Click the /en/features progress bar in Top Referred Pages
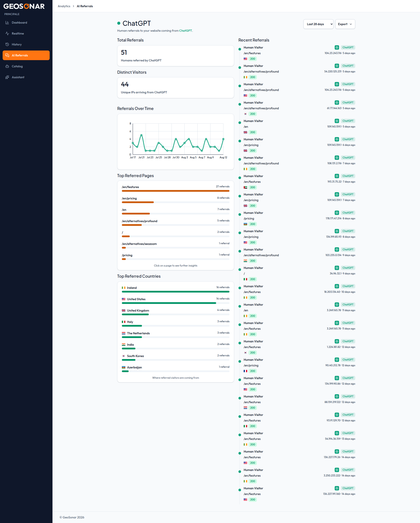 point(176,191)
